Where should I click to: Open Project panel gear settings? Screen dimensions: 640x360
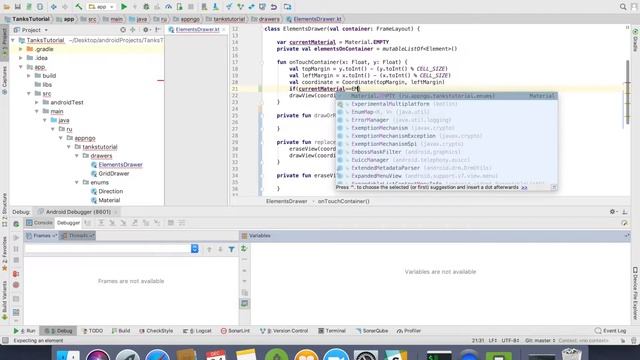point(146,30)
